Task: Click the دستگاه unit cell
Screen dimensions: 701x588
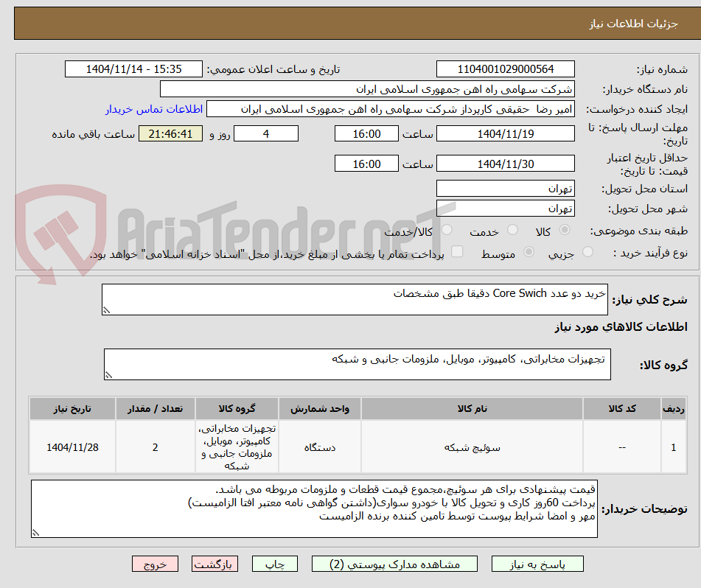Action: pos(320,447)
